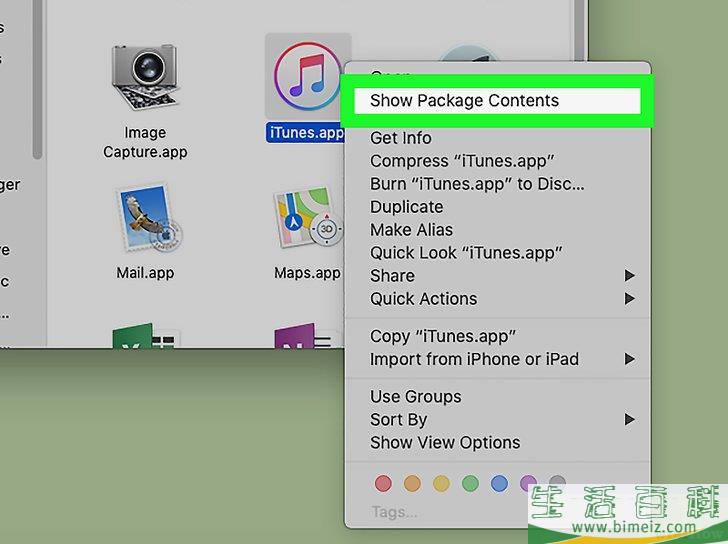728x544 pixels.
Task: Choose Make Alias in the context menu
Action: [x=497, y=230]
